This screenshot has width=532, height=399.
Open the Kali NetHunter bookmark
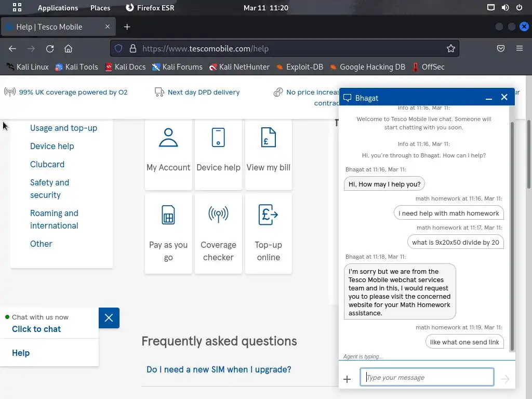(x=240, y=67)
